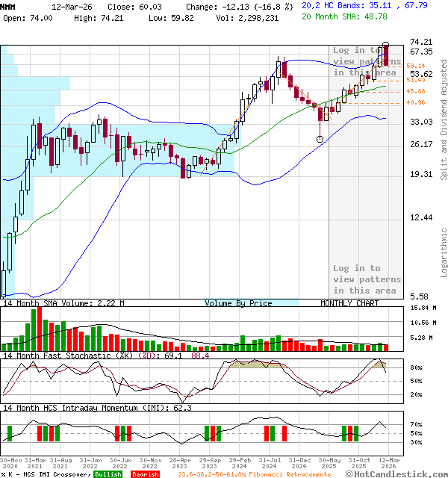This screenshot has height=478, width=448.
Task: Click the '14 Month HCS Intraday Momentum' title
Action: click(x=75, y=408)
